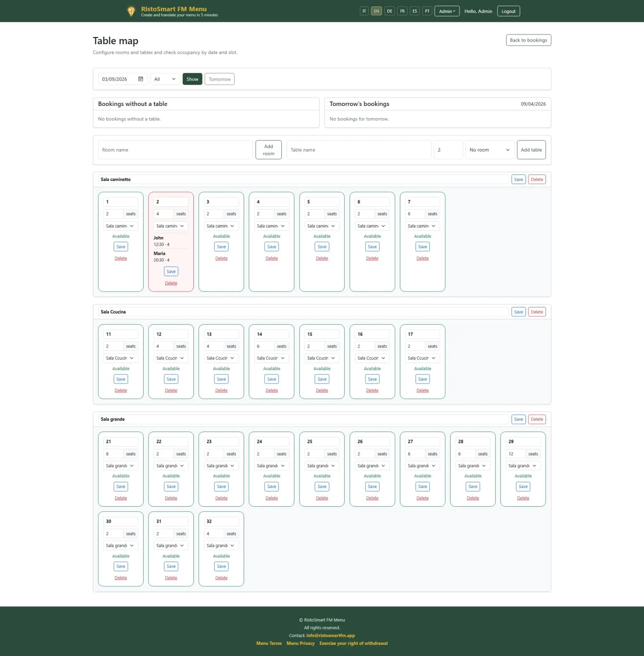Open room dropdown on table 29 card
Image resolution: width=644 pixels, height=656 pixels.
523,466
